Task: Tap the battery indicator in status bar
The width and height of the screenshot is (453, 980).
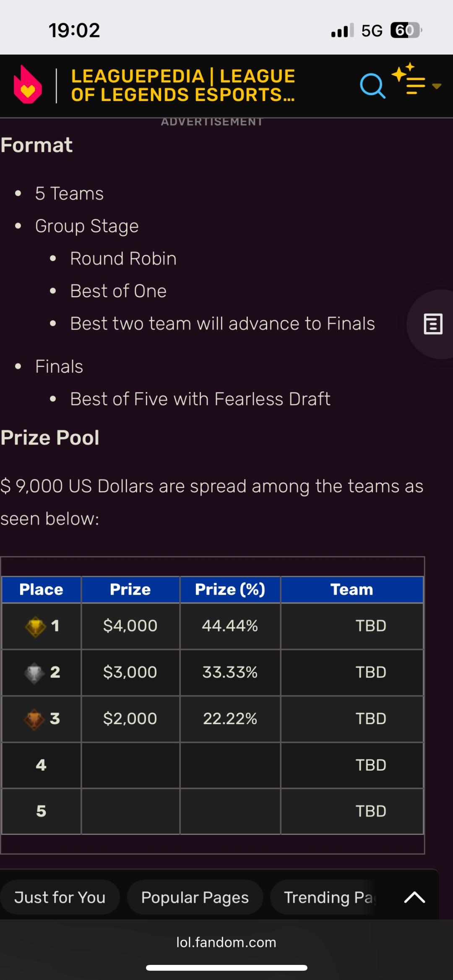Action: coord(405,30)
